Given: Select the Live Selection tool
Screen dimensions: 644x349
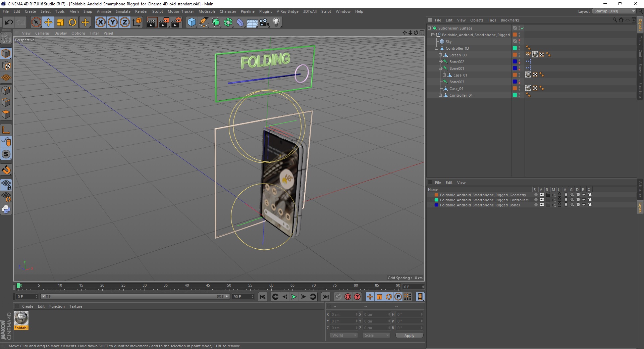Looking at the screenshot, I should pos(36,22).
